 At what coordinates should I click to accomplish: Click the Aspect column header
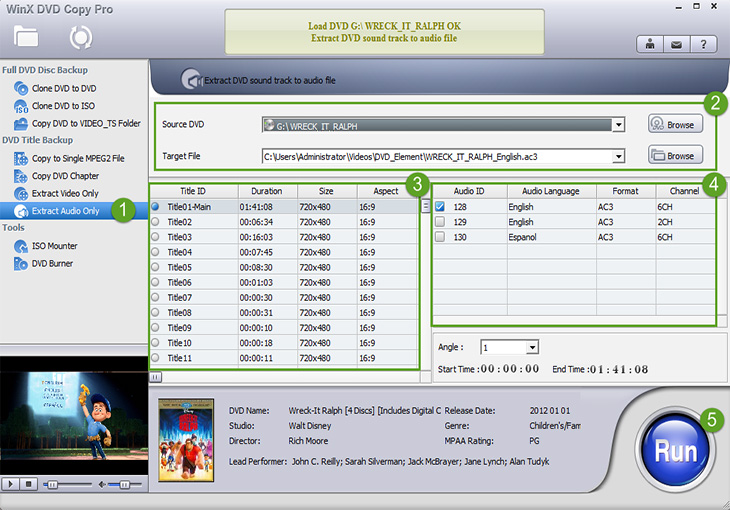(386, 191)
